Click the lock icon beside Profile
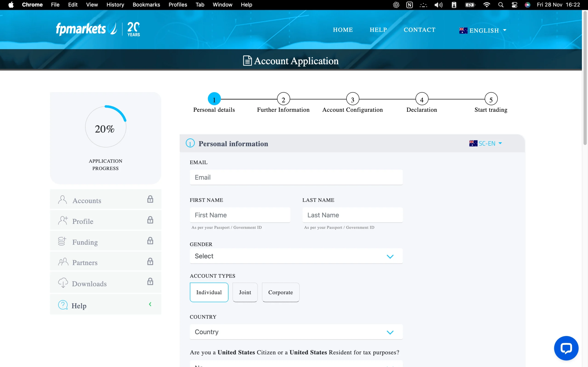Viewport: 588px width, 367px height. [150, 220]
